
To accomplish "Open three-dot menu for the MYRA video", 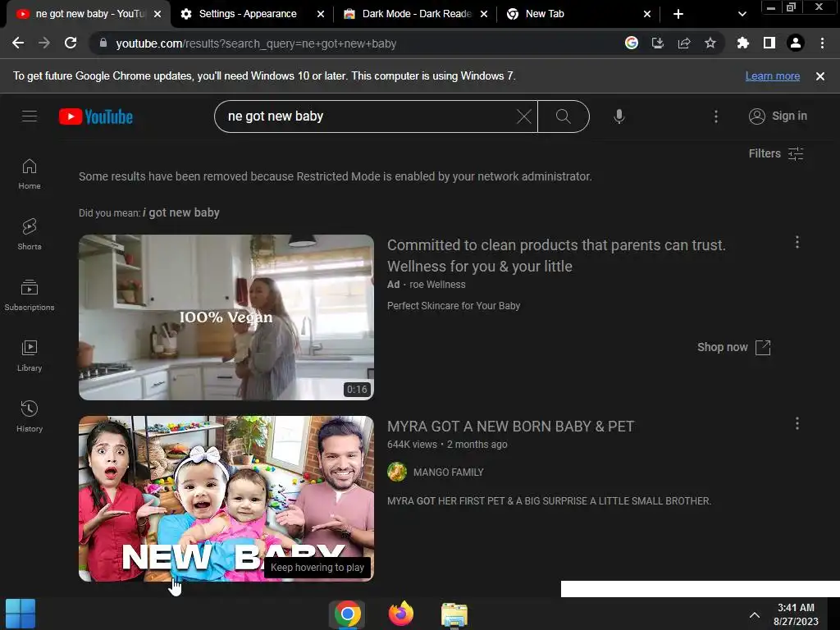I will click(797, 424).
